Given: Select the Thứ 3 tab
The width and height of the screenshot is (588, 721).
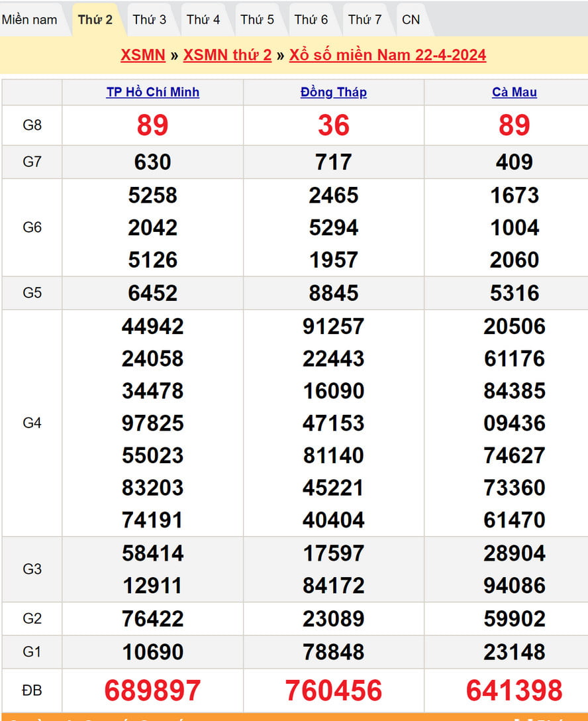Looking at the screenshot, I should pyautogui.click(x=149, y=20).
